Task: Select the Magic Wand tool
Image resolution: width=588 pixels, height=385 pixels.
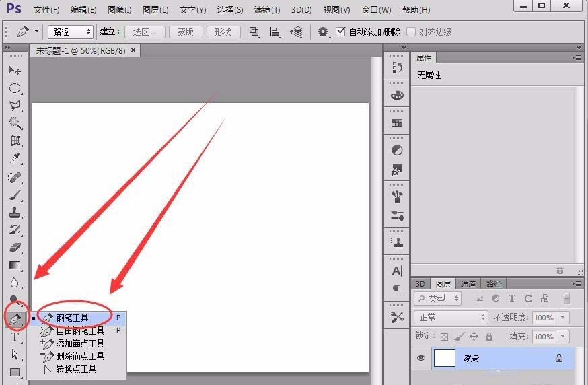Action: coord(15,123)
